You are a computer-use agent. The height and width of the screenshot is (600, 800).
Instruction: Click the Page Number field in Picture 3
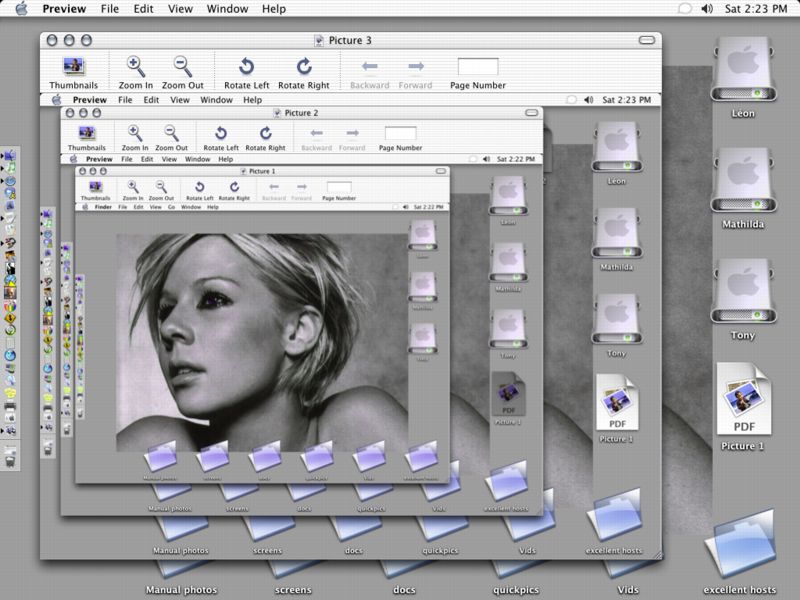pos(477,67)
